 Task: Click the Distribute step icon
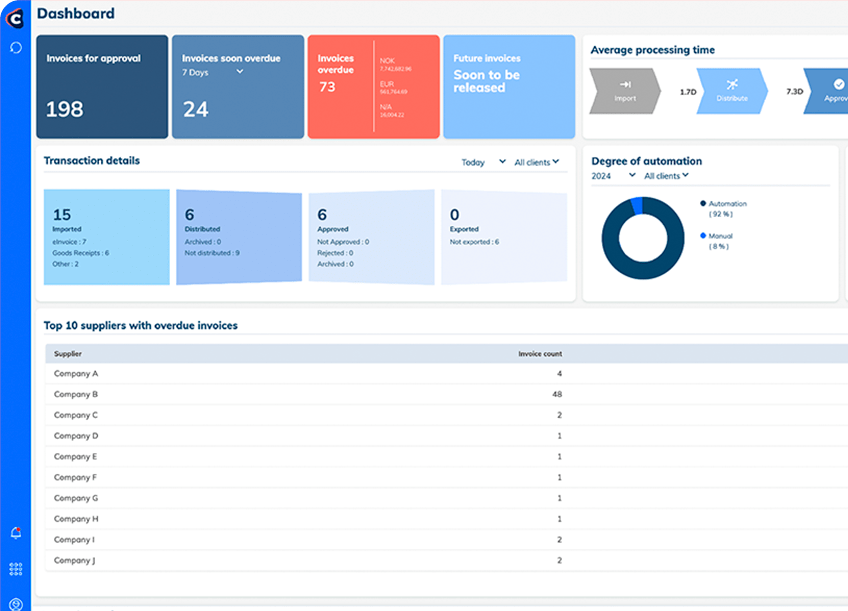(x=732, y=85)
